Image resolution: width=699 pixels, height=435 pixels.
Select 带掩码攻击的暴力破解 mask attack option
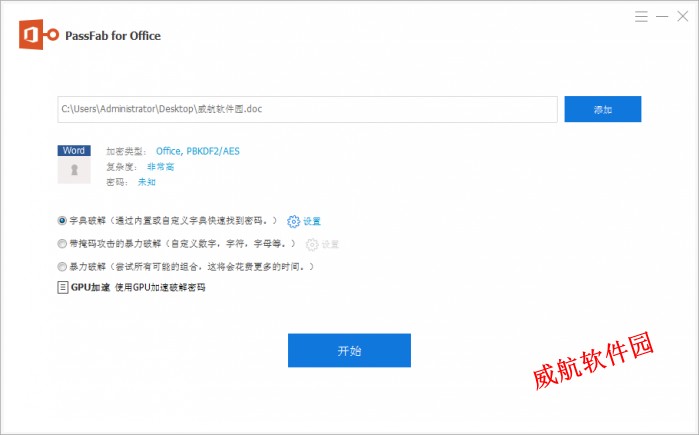(63, 244)
